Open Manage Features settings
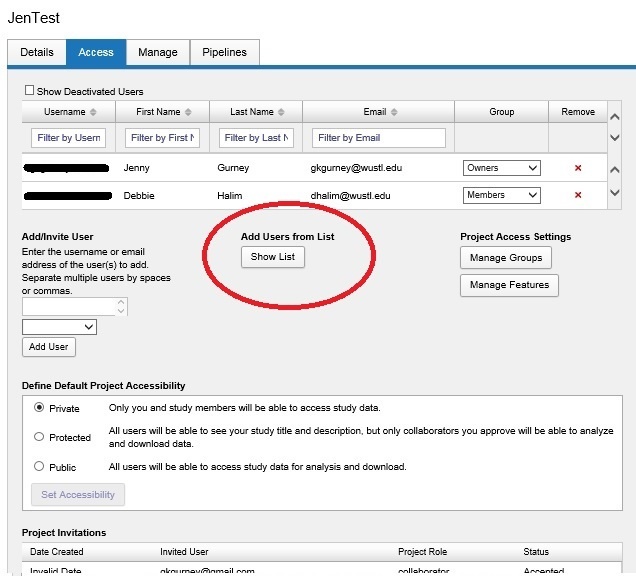 pyautogui.click(x=509, y=285)
